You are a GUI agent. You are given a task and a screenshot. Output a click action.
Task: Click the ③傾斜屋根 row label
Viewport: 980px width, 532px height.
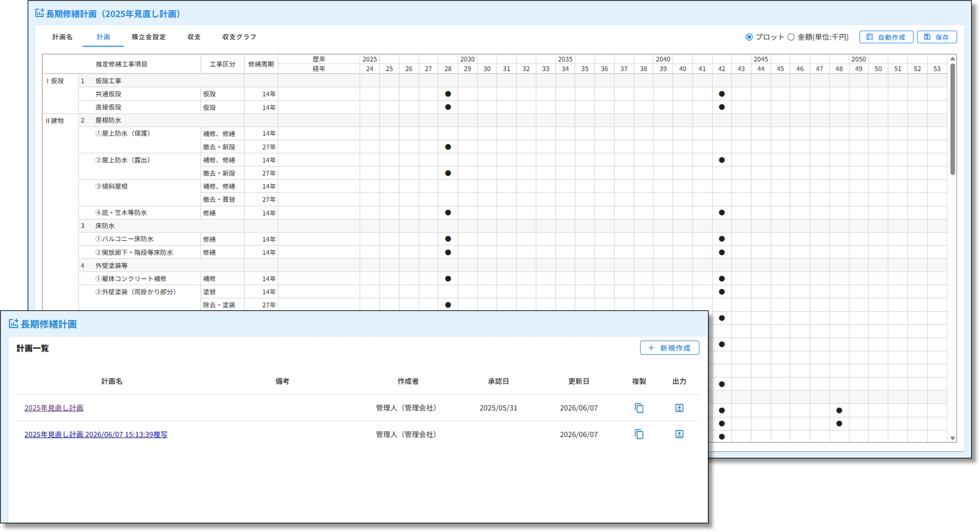click(111, 187)
